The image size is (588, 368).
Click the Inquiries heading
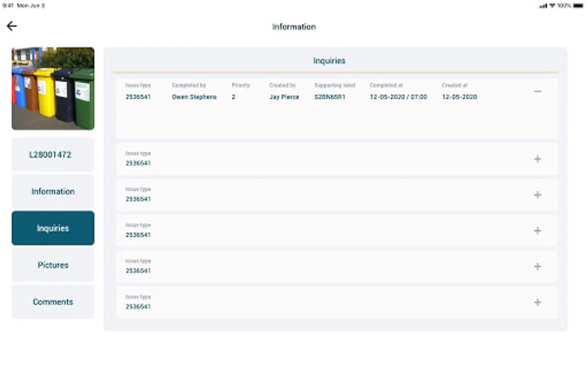click(x=329, y=61)
